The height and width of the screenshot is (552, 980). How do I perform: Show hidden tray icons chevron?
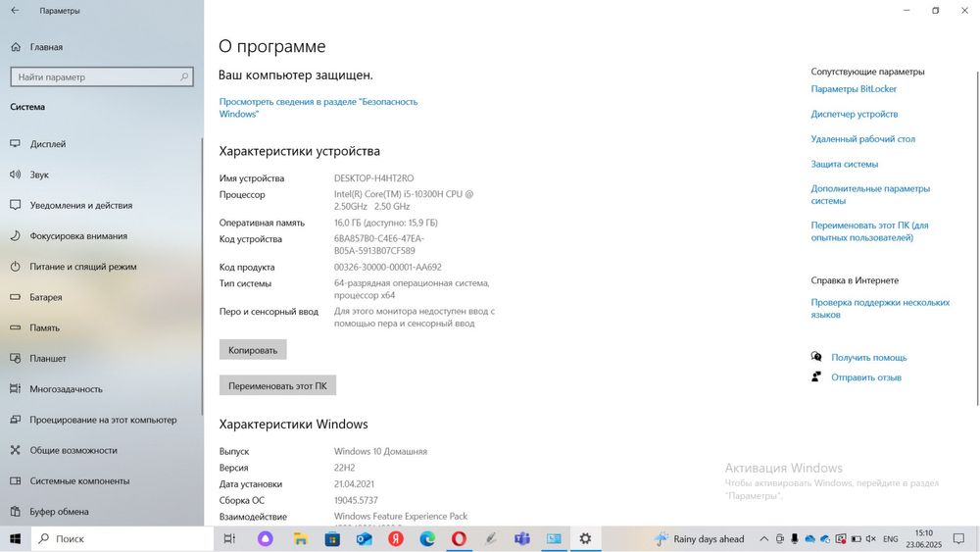(x=763, y=539)
